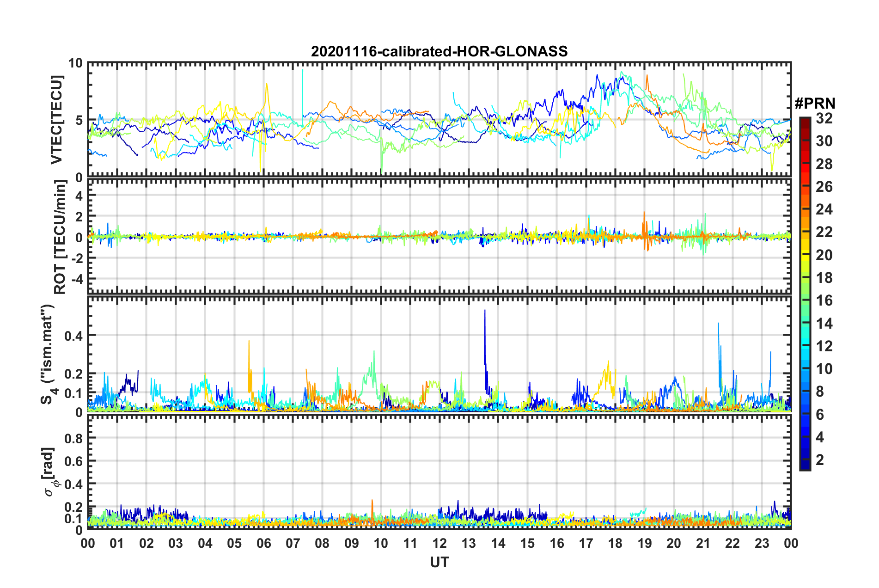
Task: Click x-axis tick label 04
Action: pyautogui.click(x=205, y=543)
